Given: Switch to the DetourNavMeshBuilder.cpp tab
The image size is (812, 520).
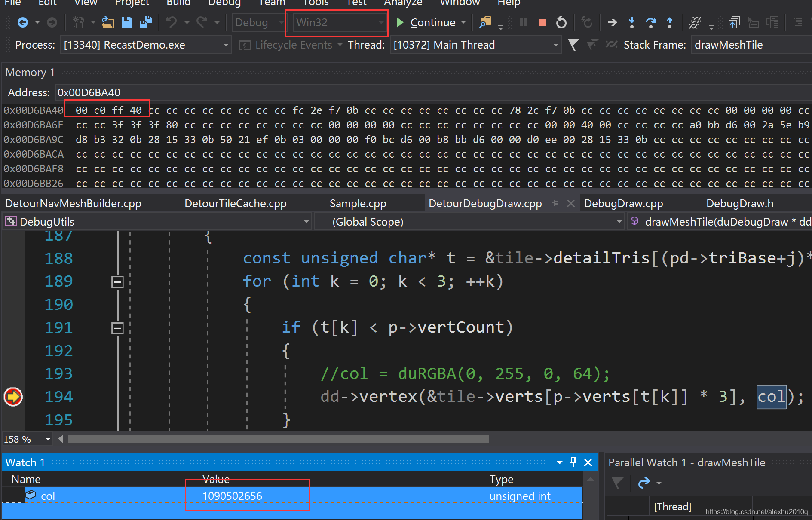Looking at the screenshot, I should tap(74, 203).
